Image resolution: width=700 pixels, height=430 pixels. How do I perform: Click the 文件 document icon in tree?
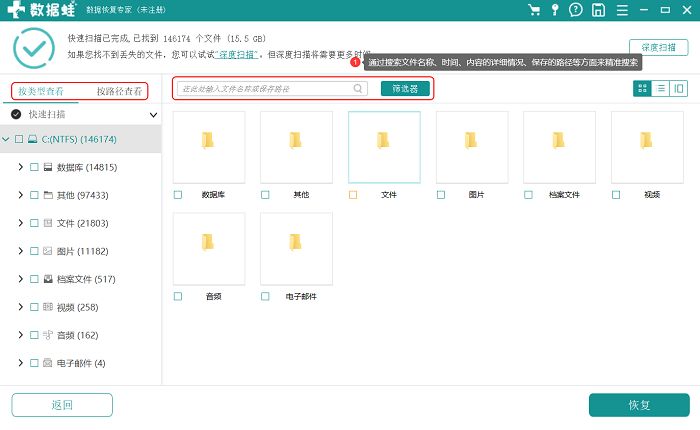pos(48,223)
